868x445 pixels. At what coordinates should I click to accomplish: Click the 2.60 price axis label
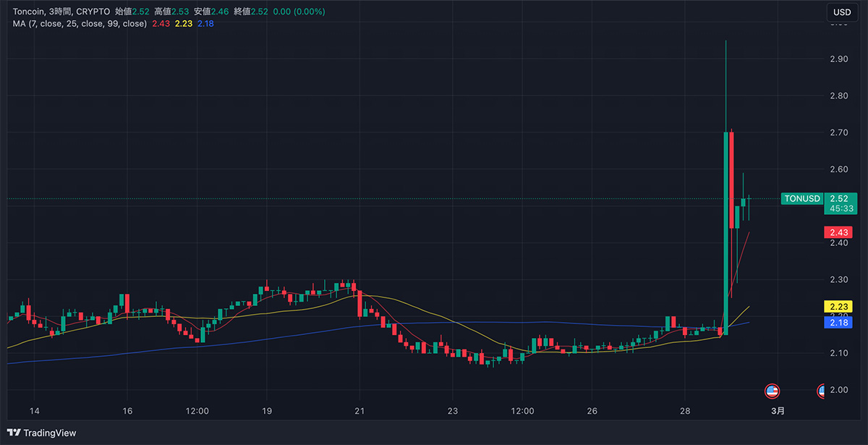pyautogui.click(x=839, y=170)
